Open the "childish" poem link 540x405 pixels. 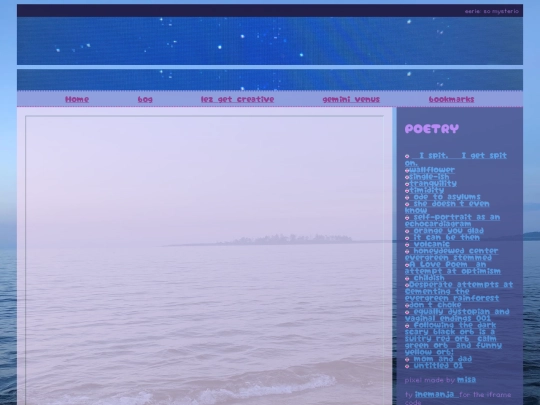pyautogui.click(x=429, y=278)
